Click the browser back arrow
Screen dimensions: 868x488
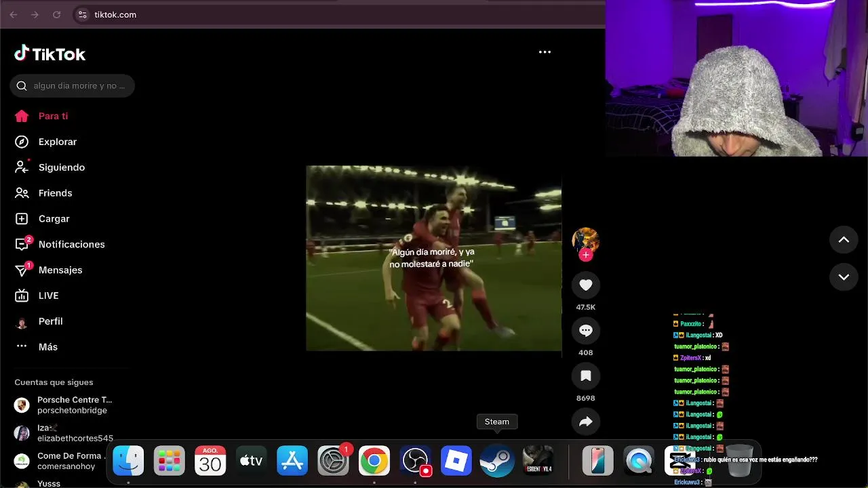(14, 14)
